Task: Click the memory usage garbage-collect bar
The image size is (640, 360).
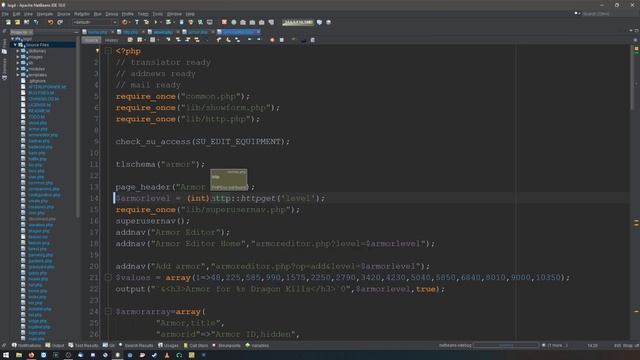Action: click(298, 22)
